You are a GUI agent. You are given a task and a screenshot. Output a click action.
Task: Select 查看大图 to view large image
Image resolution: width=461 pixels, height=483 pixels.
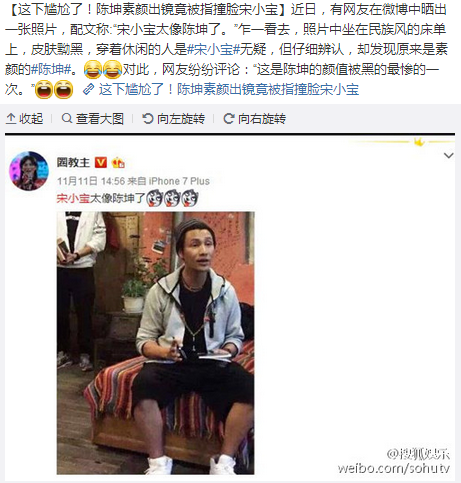click(100, 119)
